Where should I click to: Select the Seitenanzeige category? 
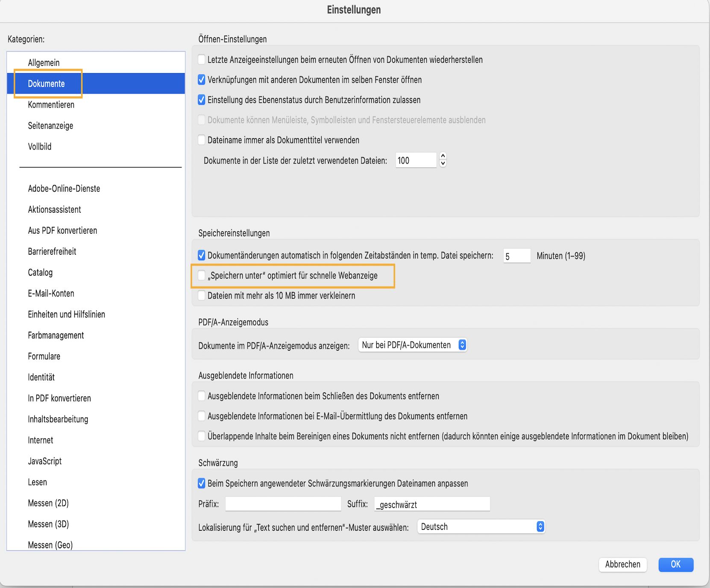point(50,126)
